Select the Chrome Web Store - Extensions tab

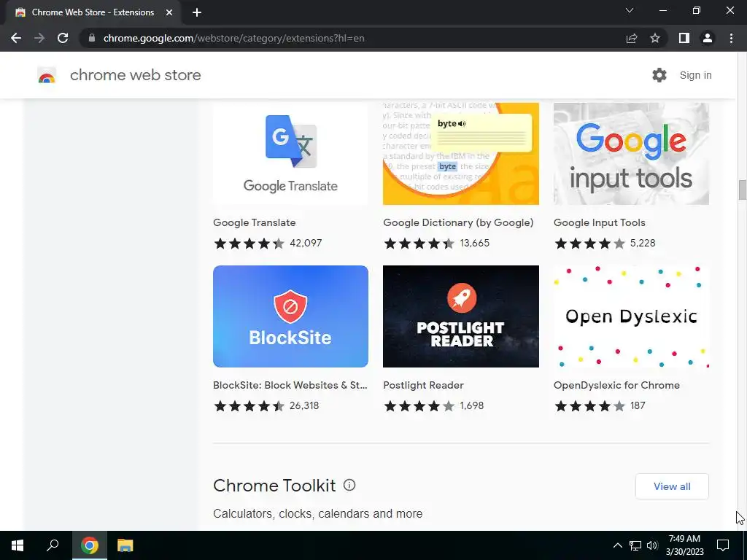pyautogui.click(x=93, y=12)
